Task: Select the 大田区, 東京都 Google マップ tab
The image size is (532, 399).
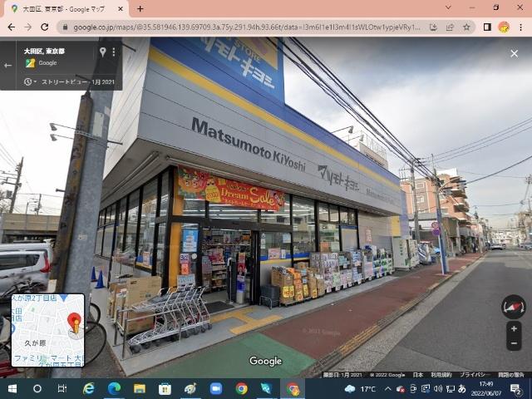Action: (65, 9)
